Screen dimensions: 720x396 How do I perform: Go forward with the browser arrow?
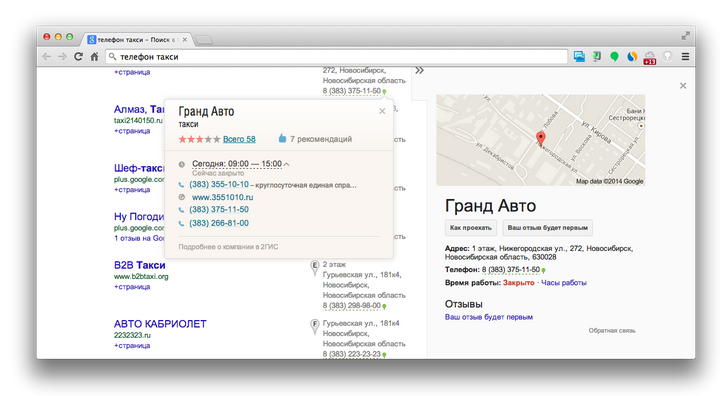[62, 57]
